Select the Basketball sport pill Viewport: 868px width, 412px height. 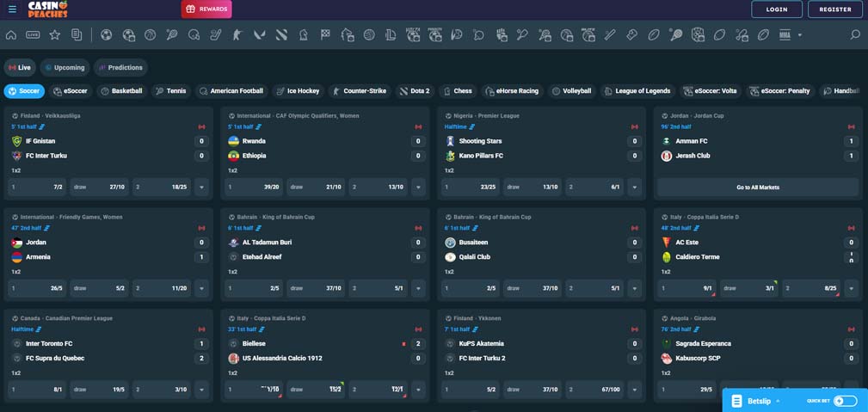click(x=121, y=91)
